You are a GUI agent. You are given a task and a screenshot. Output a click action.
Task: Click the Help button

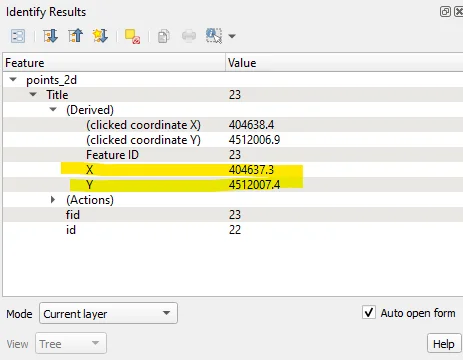click(444, 344)
